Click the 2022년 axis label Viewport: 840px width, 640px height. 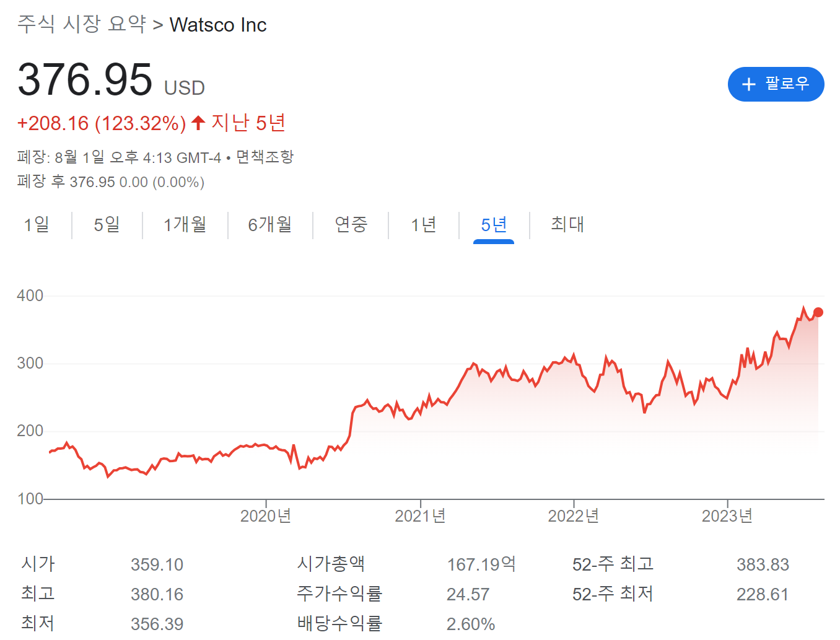[573, 515]
